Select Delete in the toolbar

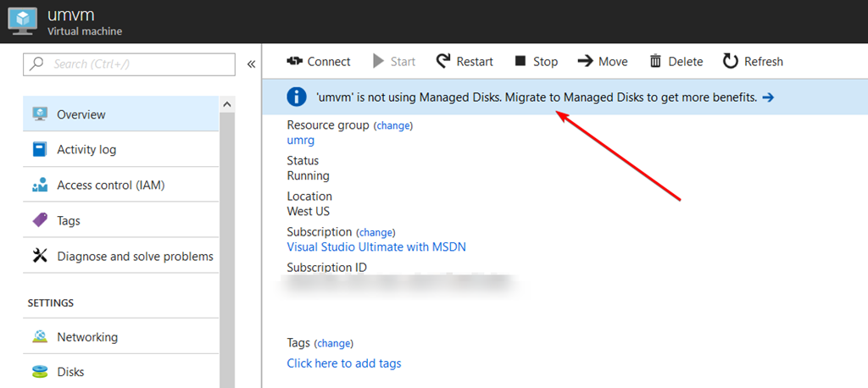[685, 62]
